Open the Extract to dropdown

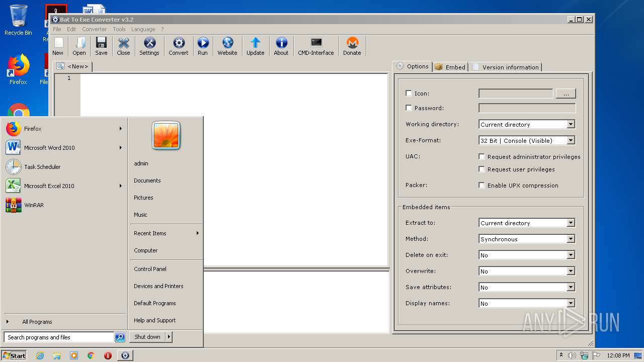527,223
